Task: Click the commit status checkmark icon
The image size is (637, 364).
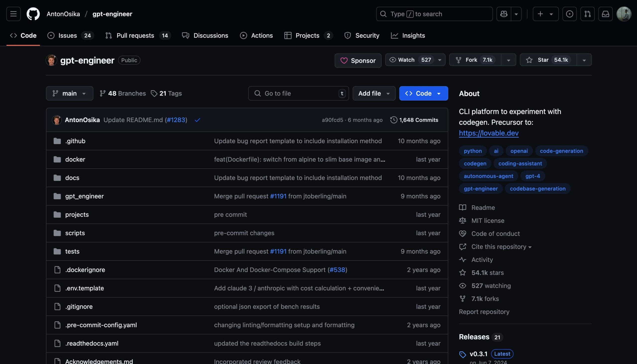Action: point(197,120)
